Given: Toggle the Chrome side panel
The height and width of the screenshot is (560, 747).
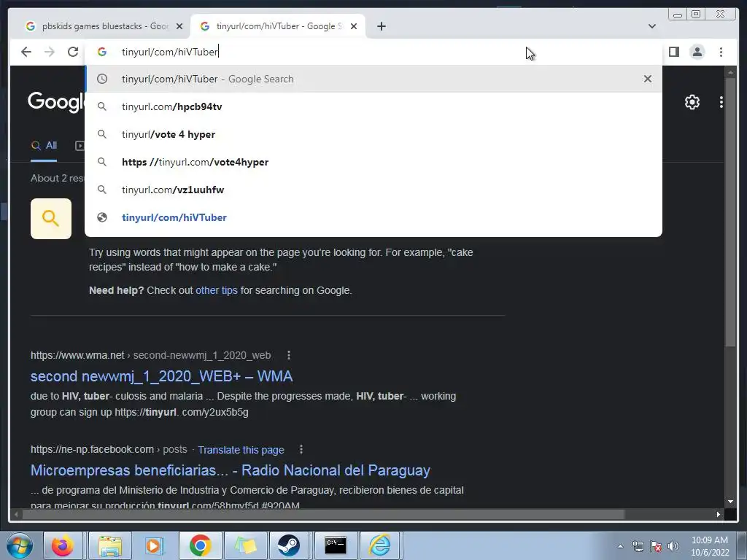Looking at the screenshot, I should tap(673, 52).
